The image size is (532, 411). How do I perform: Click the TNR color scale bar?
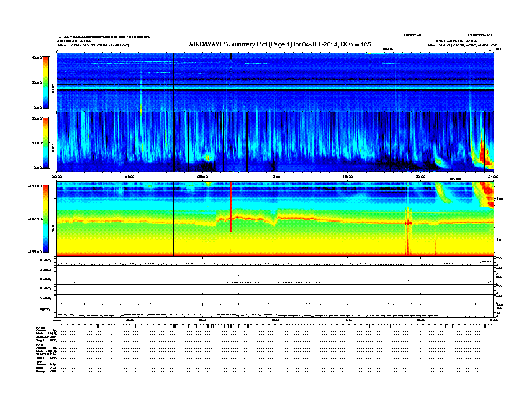[x=46, y=219]
